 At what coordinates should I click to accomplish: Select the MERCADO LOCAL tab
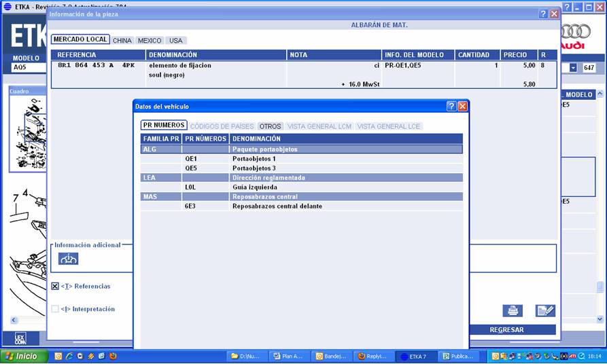[x=80, y=39]
